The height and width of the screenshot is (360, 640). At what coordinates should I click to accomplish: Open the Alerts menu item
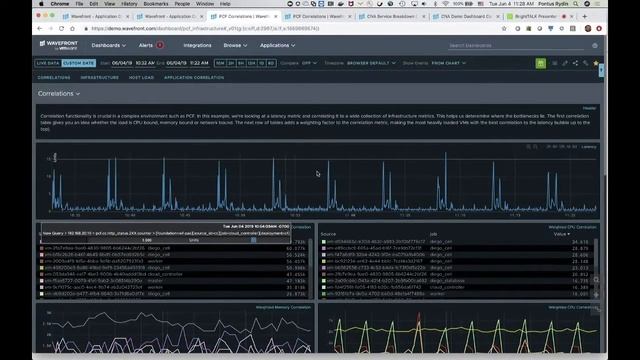(x=146, y=45)
